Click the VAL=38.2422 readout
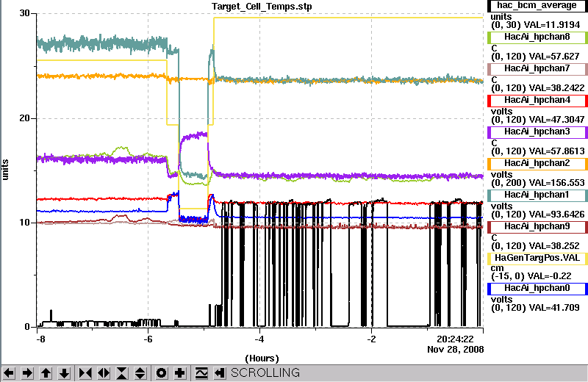 [x=556, y=87]
